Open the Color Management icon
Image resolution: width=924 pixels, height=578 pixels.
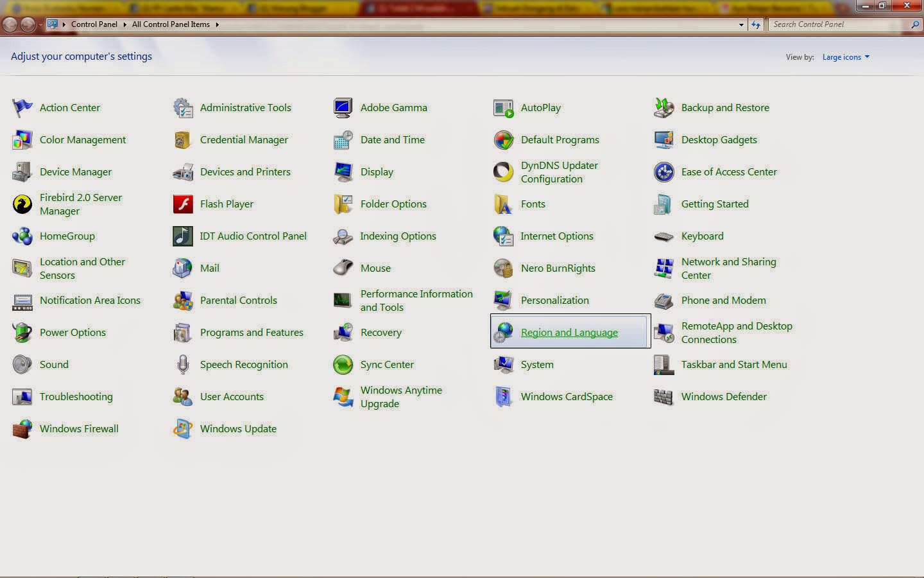(x=22, y=140)
